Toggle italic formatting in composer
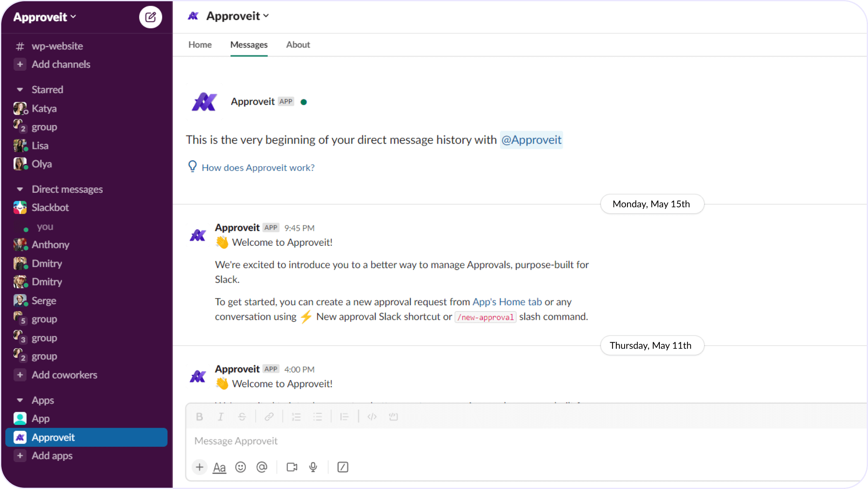This screenshot has height=489, width=868. coord(221,417)
